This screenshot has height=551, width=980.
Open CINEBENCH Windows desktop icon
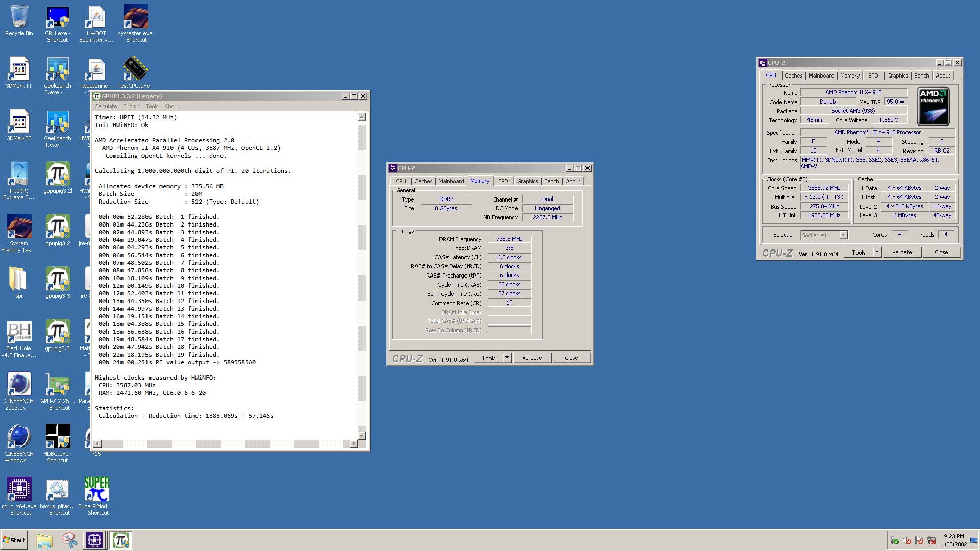(19, 444)
